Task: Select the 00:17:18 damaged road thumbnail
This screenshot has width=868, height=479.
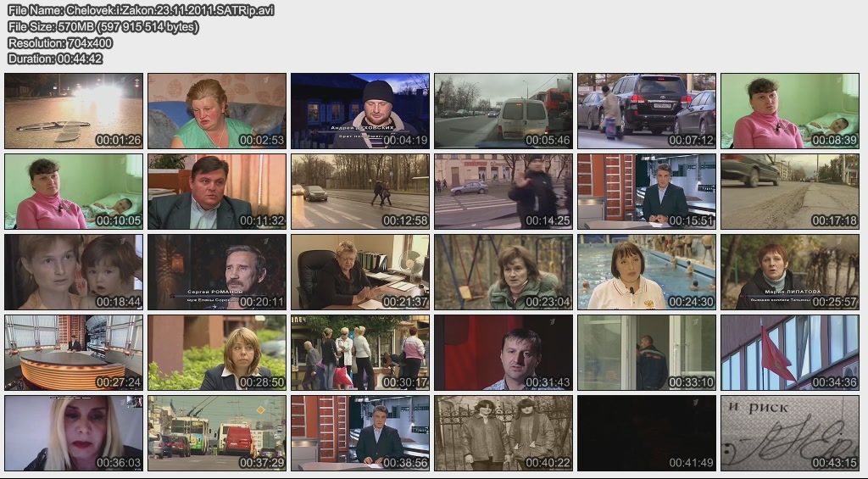Action: 790,192
